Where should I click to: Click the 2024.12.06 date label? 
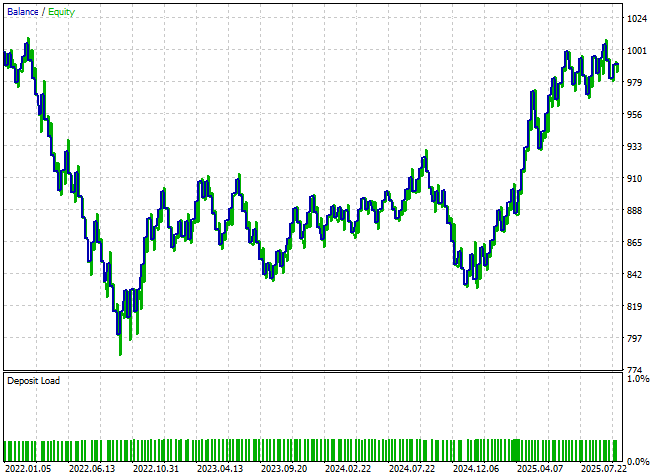click(476, 469)
